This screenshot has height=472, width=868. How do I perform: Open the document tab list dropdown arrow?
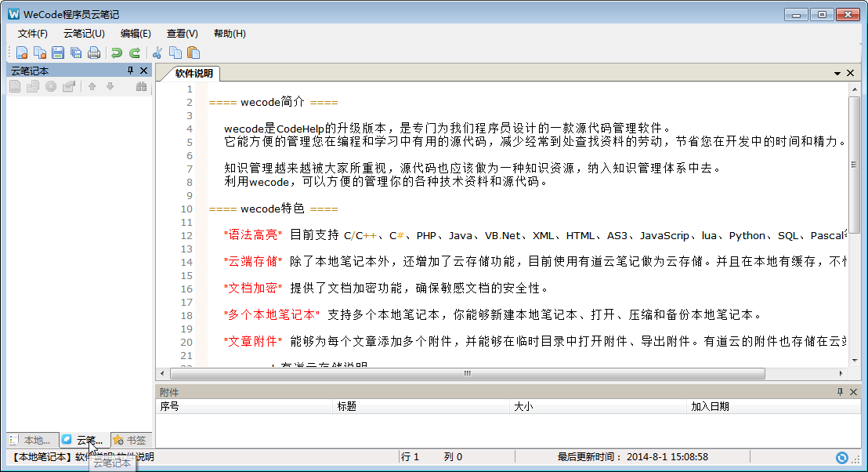coord(837,73)
